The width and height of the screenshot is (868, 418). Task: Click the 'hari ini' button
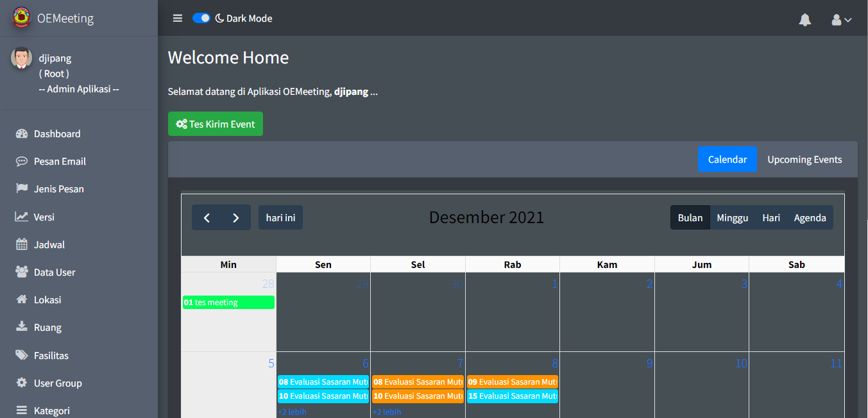coord(280,218)
